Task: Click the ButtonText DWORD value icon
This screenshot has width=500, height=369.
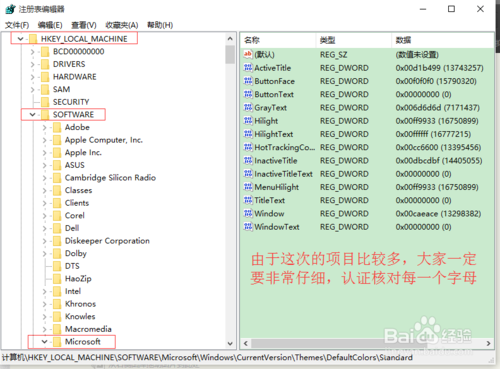Action: pos(248,94)
